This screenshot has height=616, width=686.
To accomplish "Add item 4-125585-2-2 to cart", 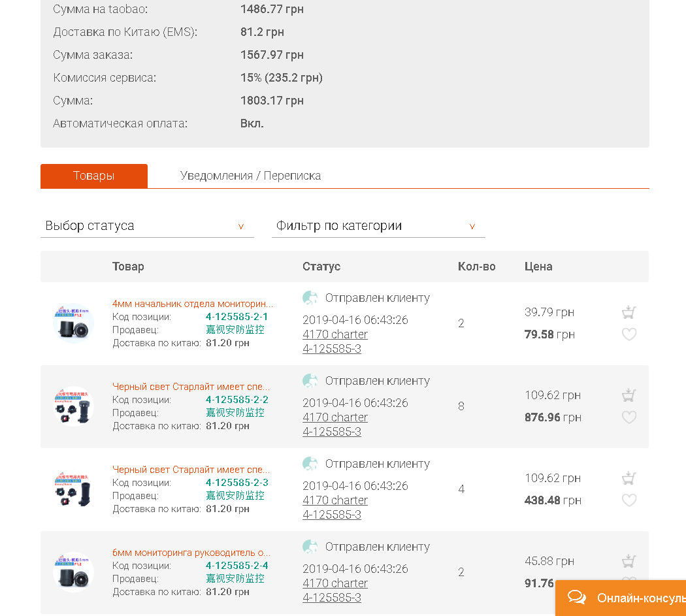I will coord(629,395).
